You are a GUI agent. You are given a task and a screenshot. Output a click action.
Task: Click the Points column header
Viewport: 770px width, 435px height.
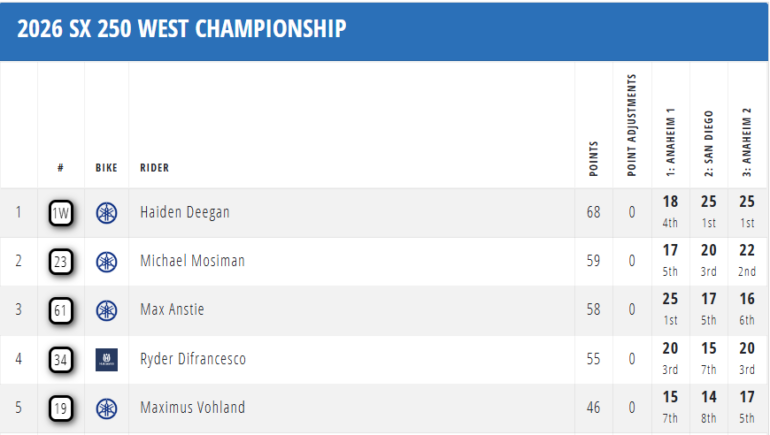(x=594, y=160)
